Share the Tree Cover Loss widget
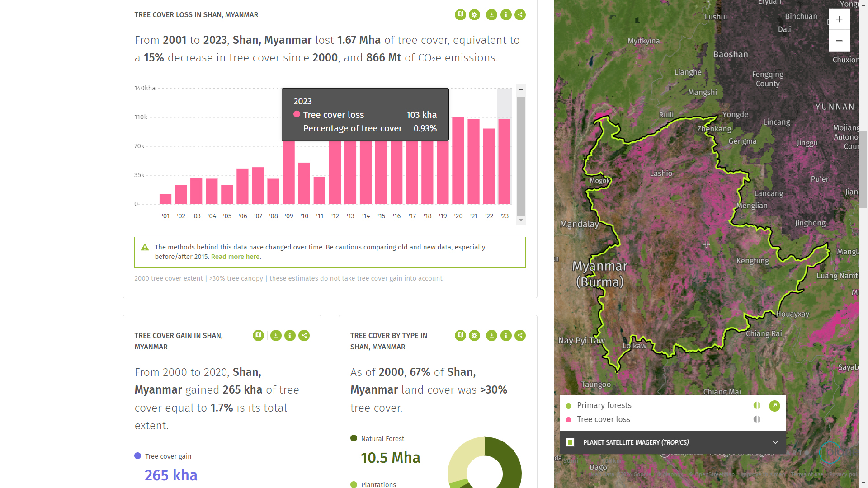 [x=520, y=14]
